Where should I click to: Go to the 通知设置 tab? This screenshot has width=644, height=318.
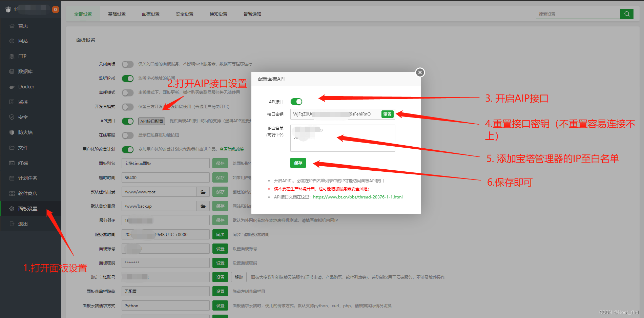click(219, 14)
